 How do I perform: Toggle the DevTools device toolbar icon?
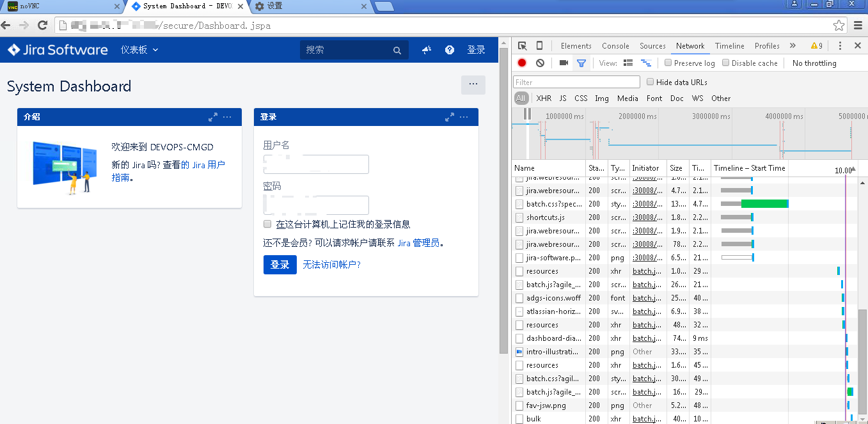(x=539, y=46)
